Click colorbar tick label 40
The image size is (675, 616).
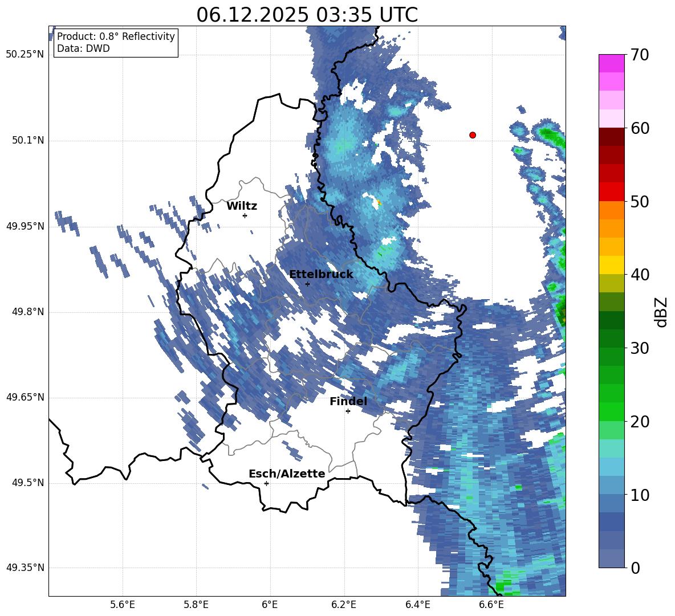click(x=640, y=275)
